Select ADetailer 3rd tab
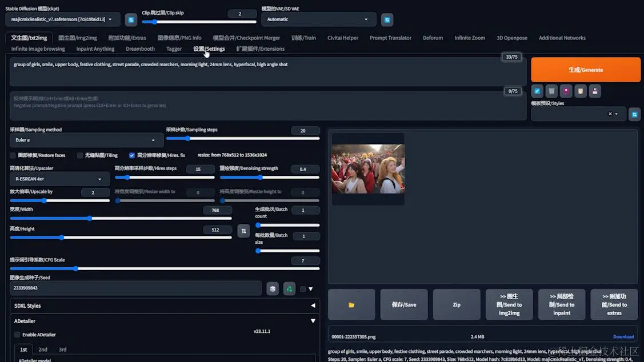This screenshot has width=644, height=362. 62,349
